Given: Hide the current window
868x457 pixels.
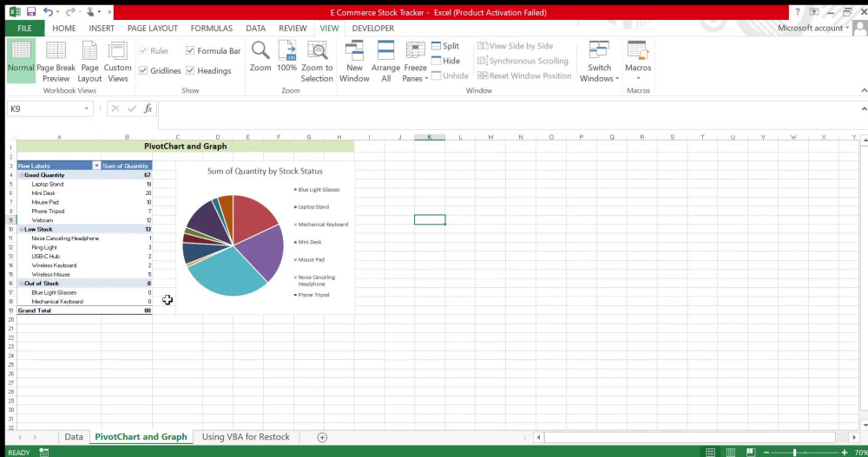Looking at the screenshot, I should [x=445, y=61].
